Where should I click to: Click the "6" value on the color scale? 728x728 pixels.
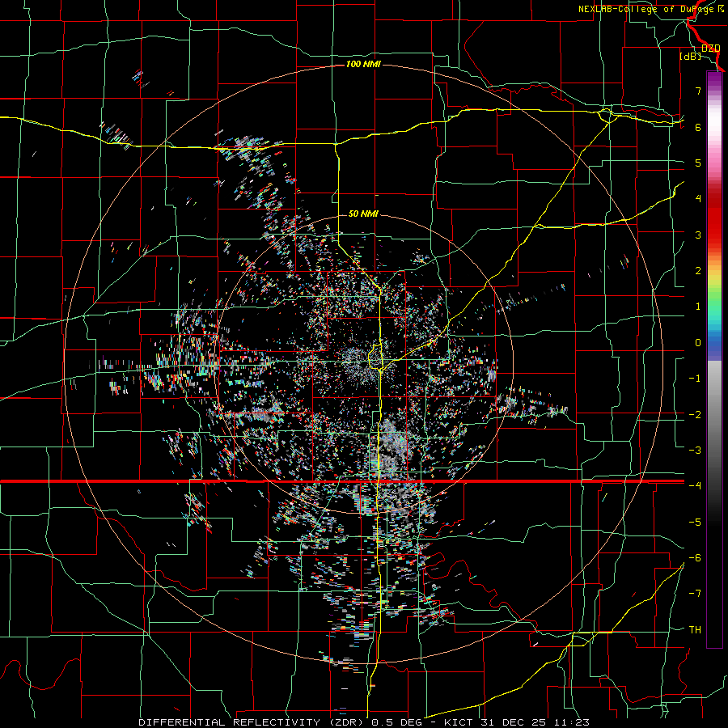point(698,127)
